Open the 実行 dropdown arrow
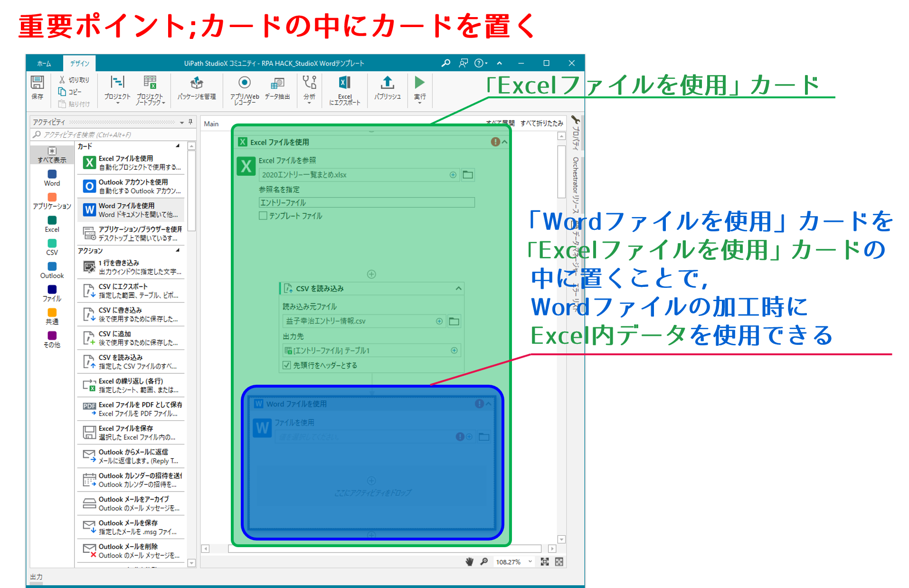This screenshot has width=909, height=588. coord(419,103)
